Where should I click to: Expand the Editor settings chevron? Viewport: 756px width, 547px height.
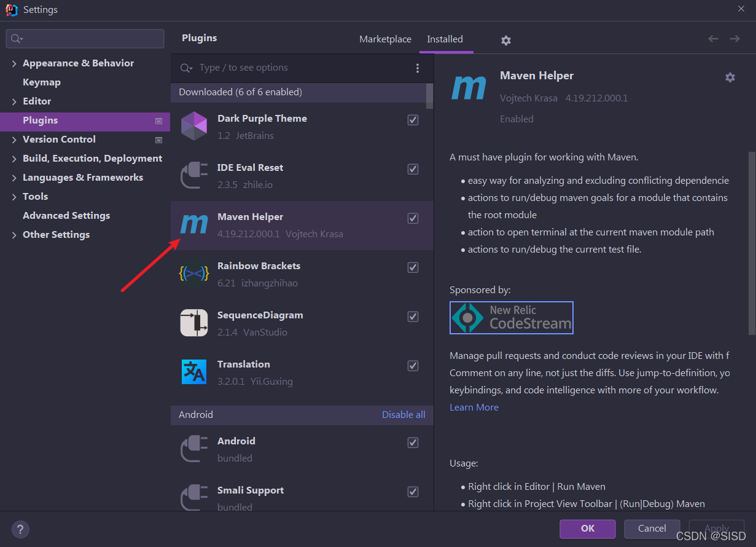pos(14,102)
